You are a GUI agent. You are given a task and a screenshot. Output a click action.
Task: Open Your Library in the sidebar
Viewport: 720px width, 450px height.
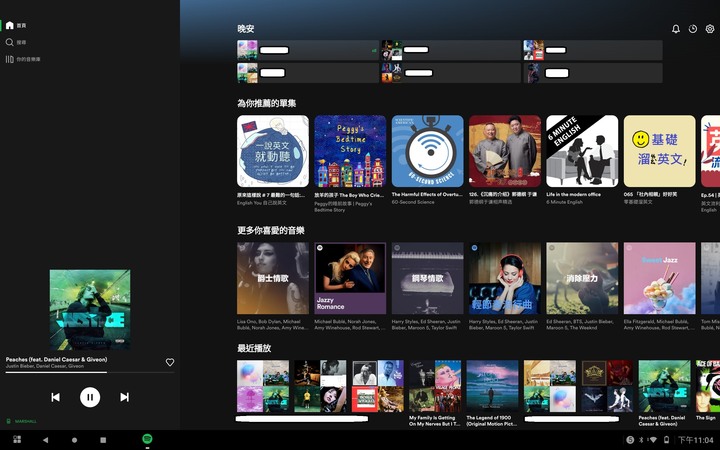click(22, 59)
